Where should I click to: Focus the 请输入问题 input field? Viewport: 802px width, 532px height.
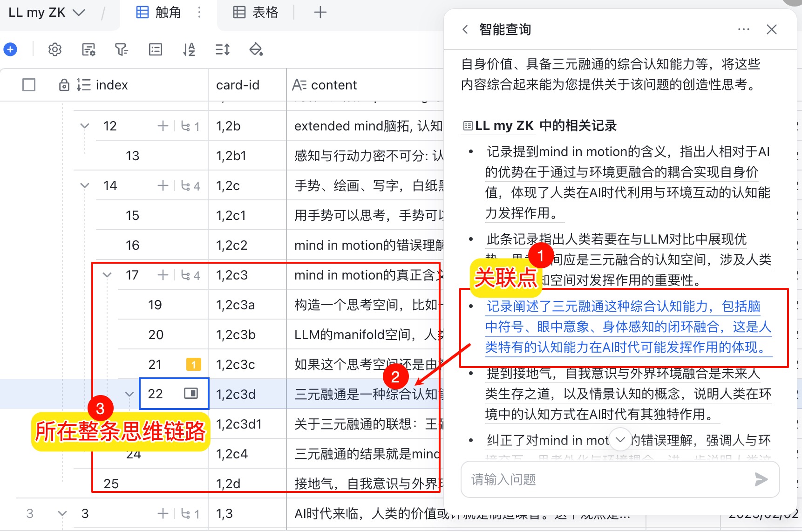click(610, 479)
